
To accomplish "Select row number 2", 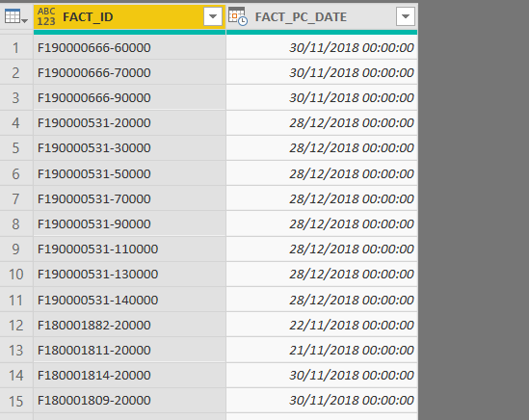I will (x=16, y=72).
